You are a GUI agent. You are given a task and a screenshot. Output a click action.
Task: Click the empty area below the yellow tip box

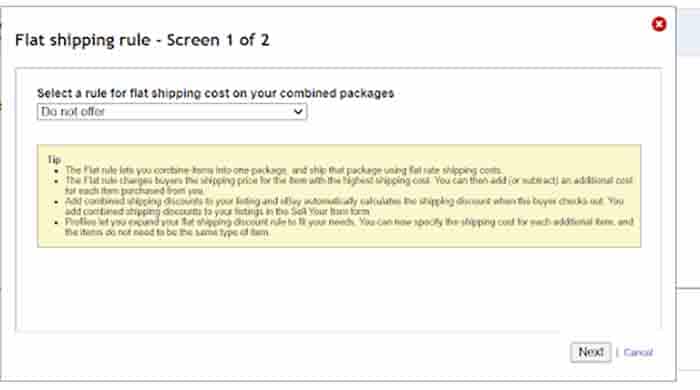[338, 289]
